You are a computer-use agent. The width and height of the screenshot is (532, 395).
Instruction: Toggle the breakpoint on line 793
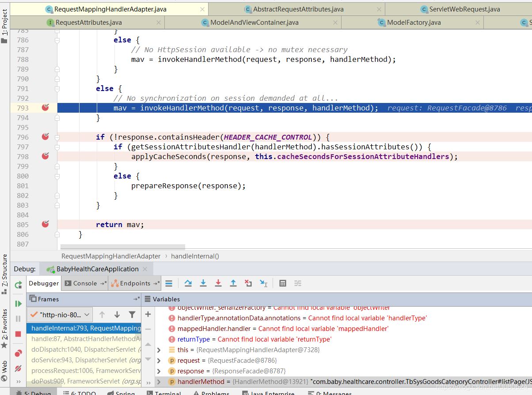tap(45, 108)
